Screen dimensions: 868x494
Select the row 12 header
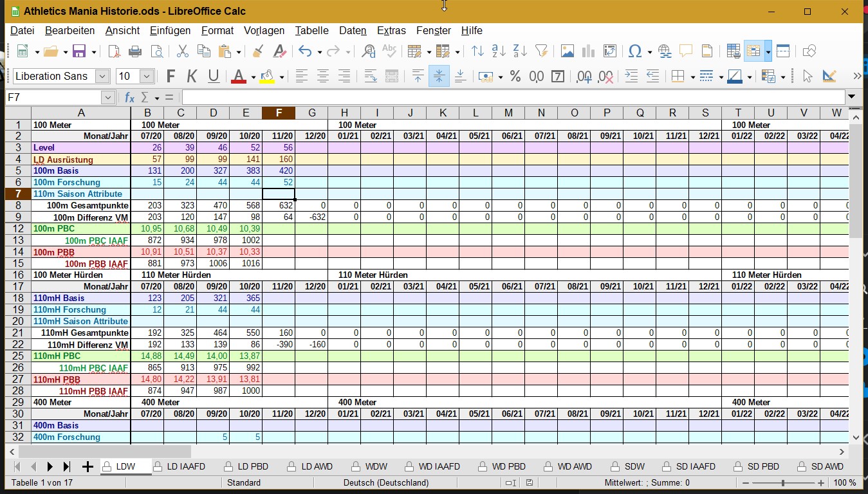point(19,228)
